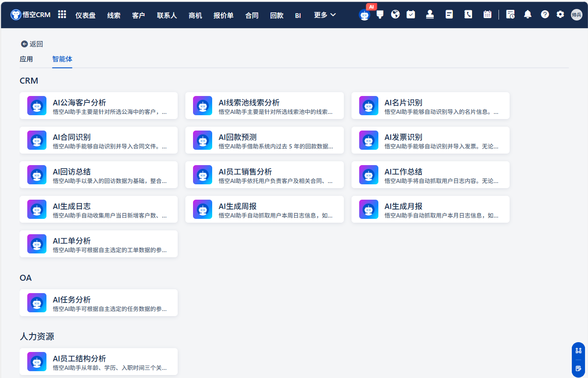Open AI发票识别 card title
This screenshot has height=378, width=588.
coord(404,137)
